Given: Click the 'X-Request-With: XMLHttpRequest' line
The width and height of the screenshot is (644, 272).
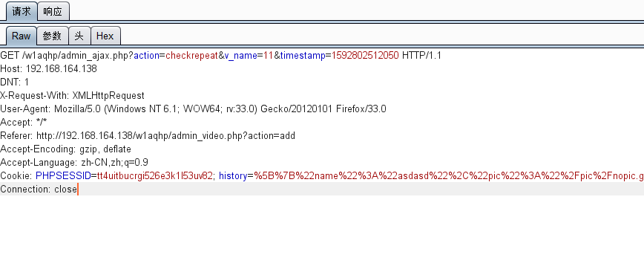Looking at the screenshot, I should [x=72, y=95].
